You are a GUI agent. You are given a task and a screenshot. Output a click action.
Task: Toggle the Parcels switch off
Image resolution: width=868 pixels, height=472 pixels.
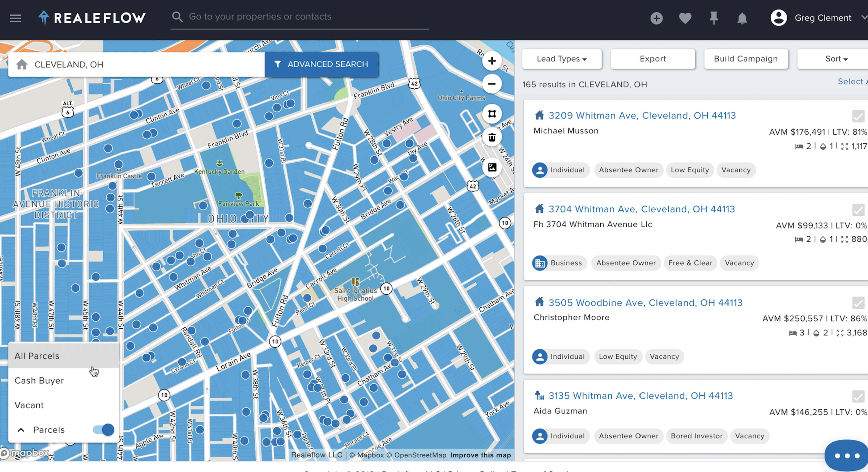pos(104,430)
